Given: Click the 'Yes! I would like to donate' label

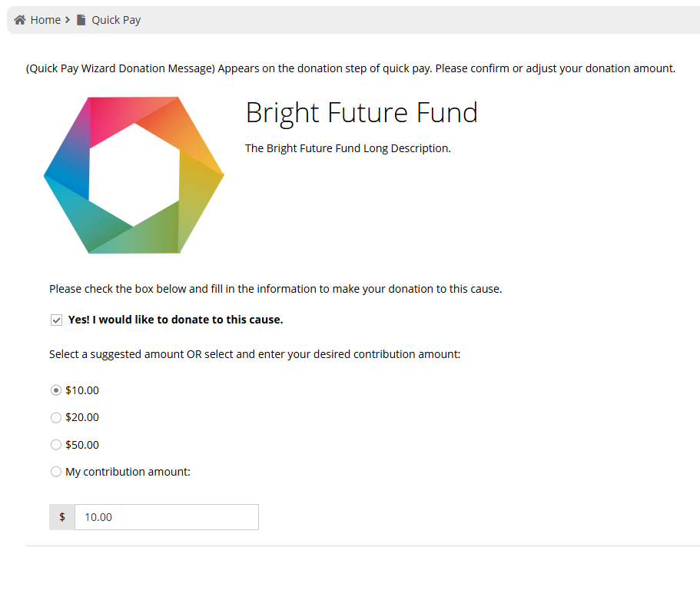Looking at the screenshot, I should click(x=175, y=320).
